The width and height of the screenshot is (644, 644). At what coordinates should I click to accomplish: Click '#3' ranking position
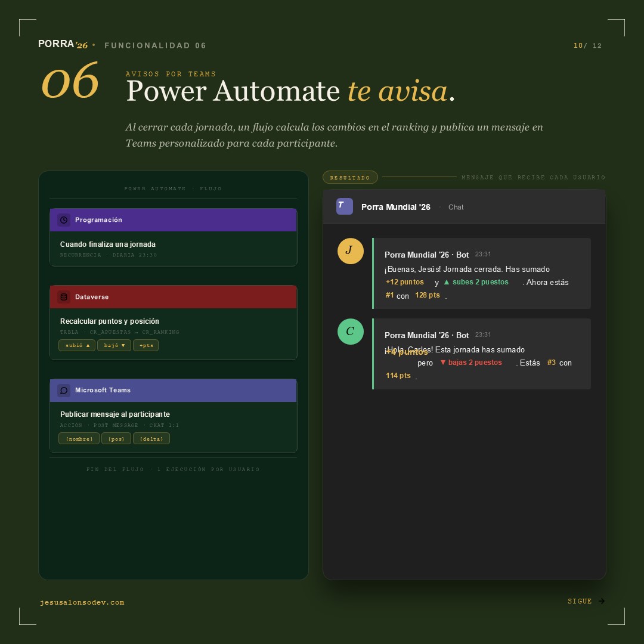[x=551, y=363]
